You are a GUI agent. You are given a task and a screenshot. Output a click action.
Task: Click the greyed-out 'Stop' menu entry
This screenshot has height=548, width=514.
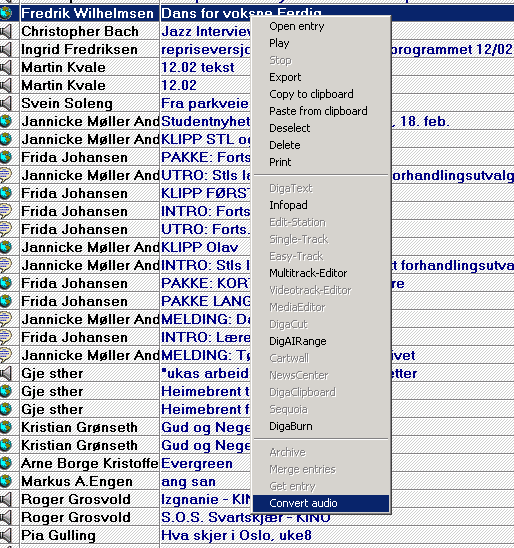pyautogui.click(x=321, y=60)
